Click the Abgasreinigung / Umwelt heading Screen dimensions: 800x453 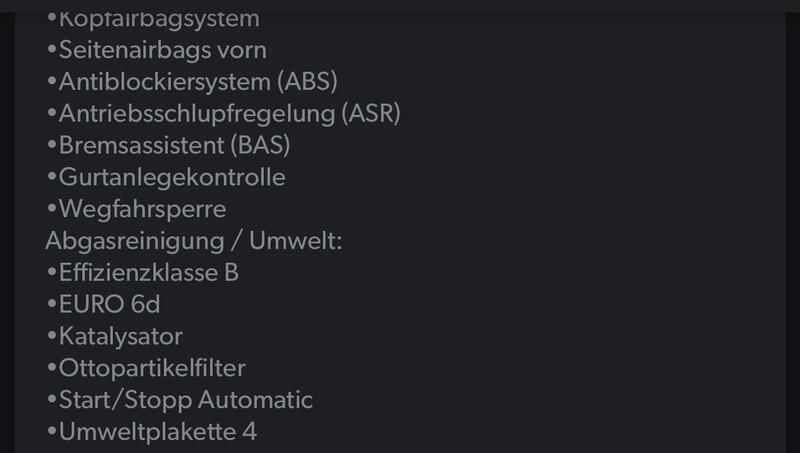(x=193, y=241)
